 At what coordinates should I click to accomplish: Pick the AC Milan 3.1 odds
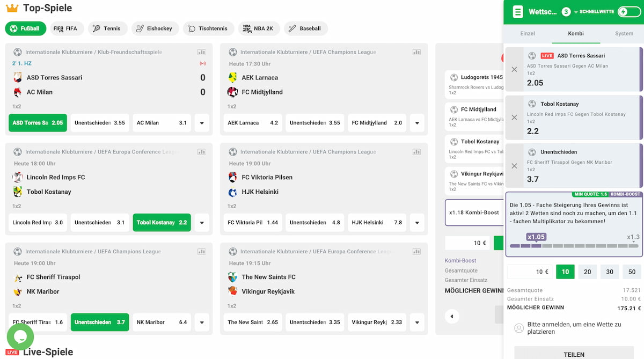(x=162, y=123)
